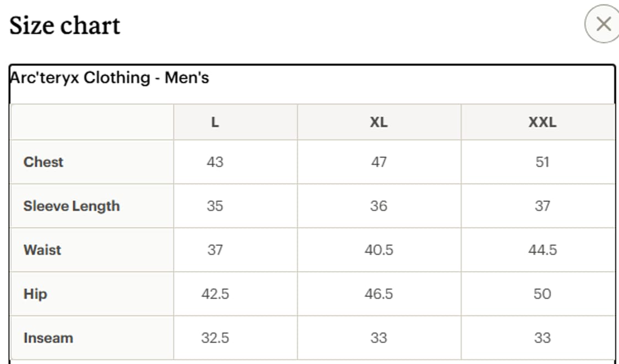This screenshot has height=364, width=619.
Task: Click the Hip row label
Action: tap(35, 294)
